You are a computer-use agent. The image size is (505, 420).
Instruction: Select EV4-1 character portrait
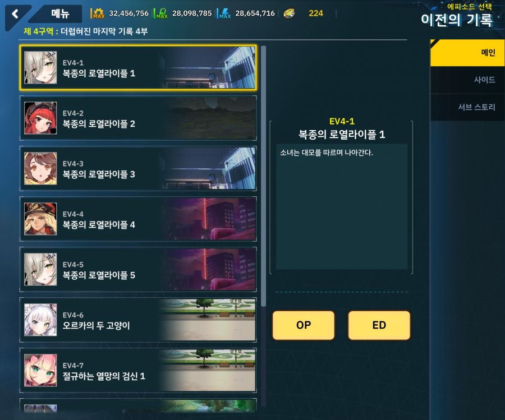40,68
